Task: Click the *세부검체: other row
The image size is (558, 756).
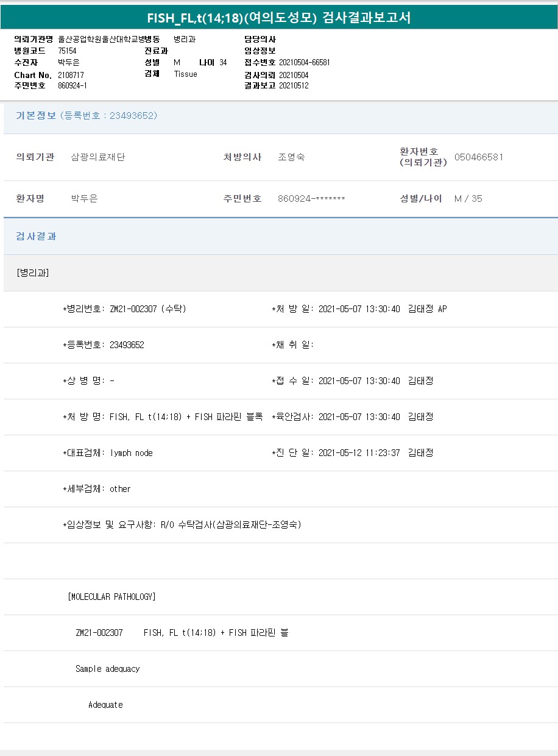Action: [97, 489]
